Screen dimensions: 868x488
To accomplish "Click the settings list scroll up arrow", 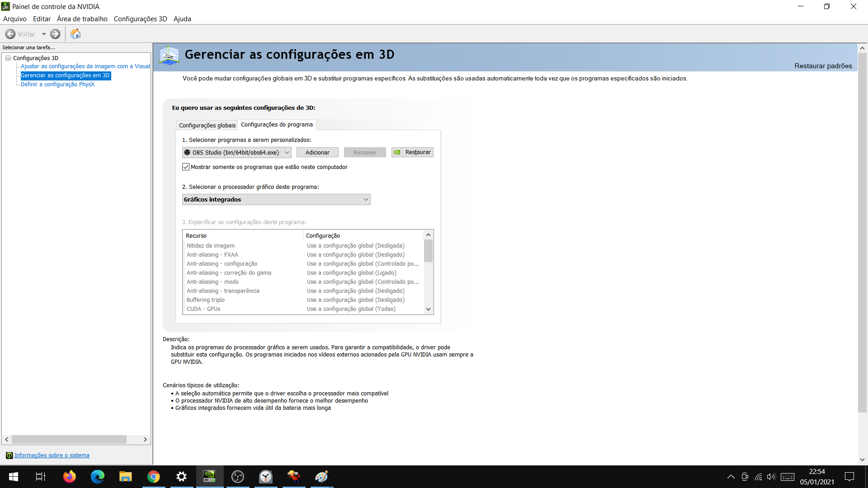I will click(x=428, y=235).
